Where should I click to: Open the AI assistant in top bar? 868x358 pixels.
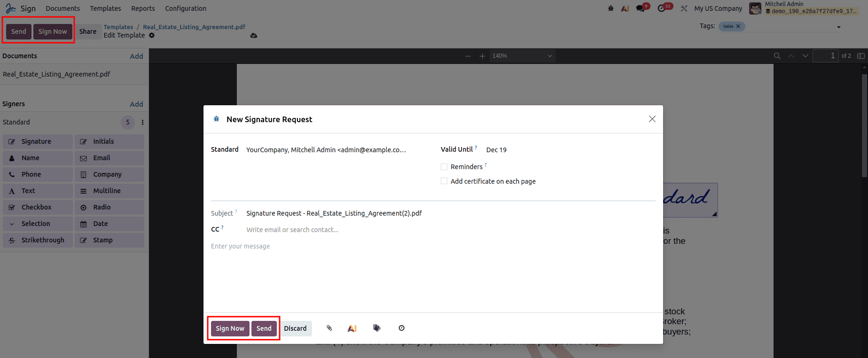click(x=625, y=8)
